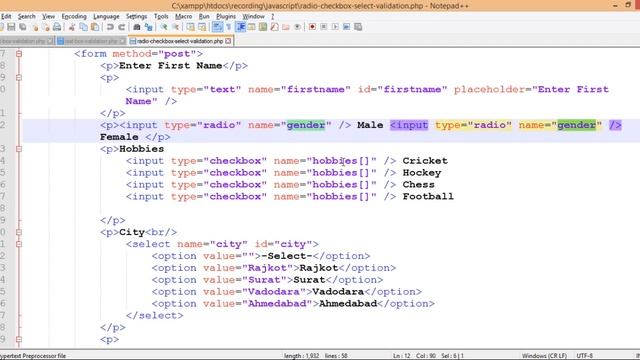Click the Cut scissors icon
The width and height of the screenshot is (640, 360).
72,27
